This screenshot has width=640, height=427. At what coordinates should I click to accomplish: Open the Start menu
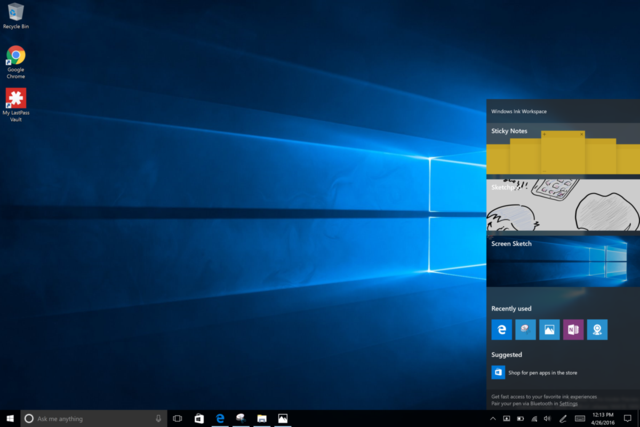(9, 418)
